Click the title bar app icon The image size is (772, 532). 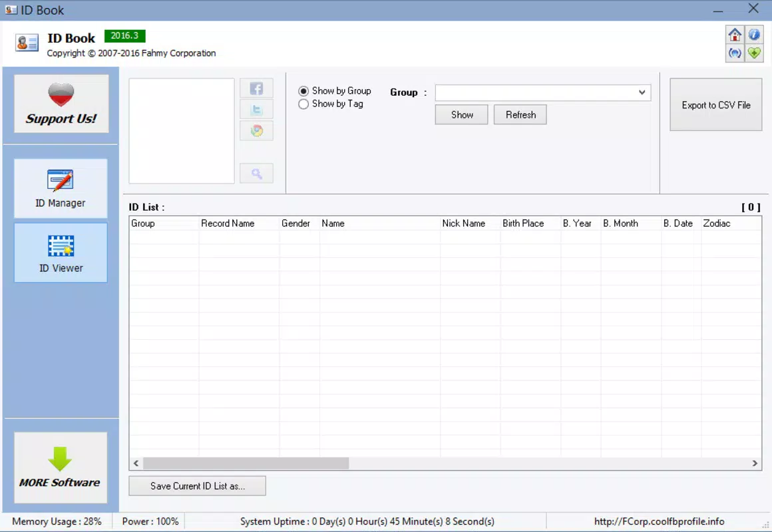(x=11, y=10)
